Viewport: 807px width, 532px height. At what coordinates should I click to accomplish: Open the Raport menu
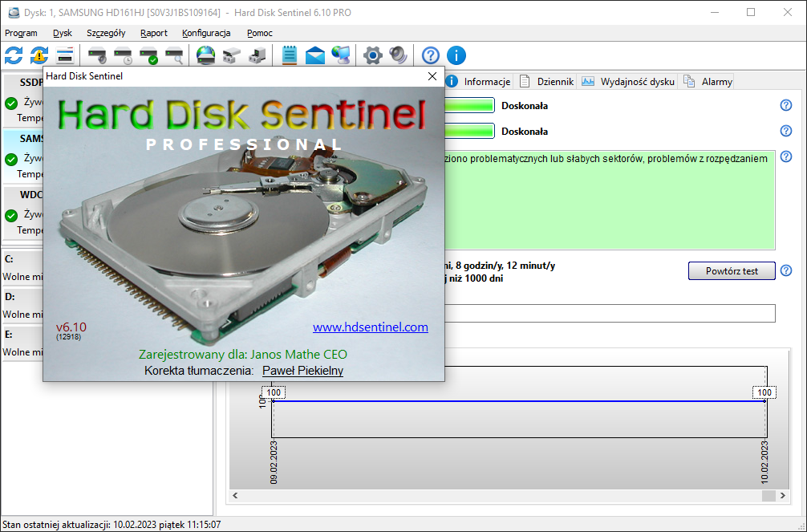(154, 33)
